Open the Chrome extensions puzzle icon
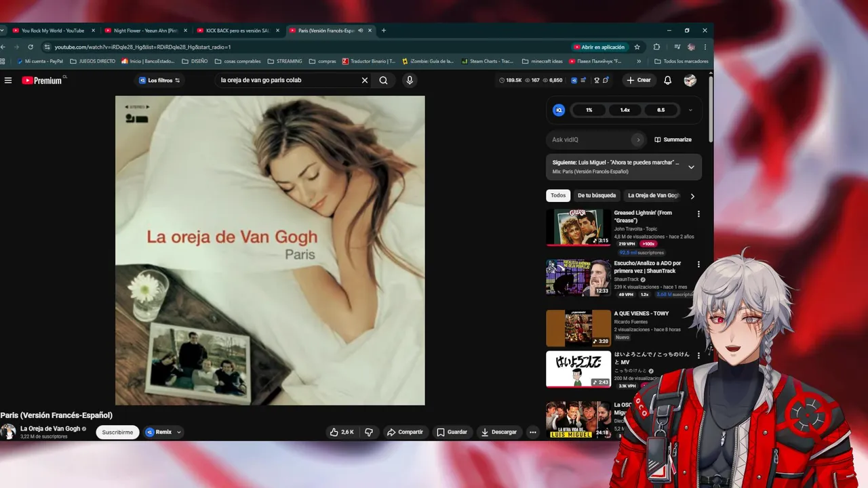Viewport: 868px width, 488px height. click(656, 47)
